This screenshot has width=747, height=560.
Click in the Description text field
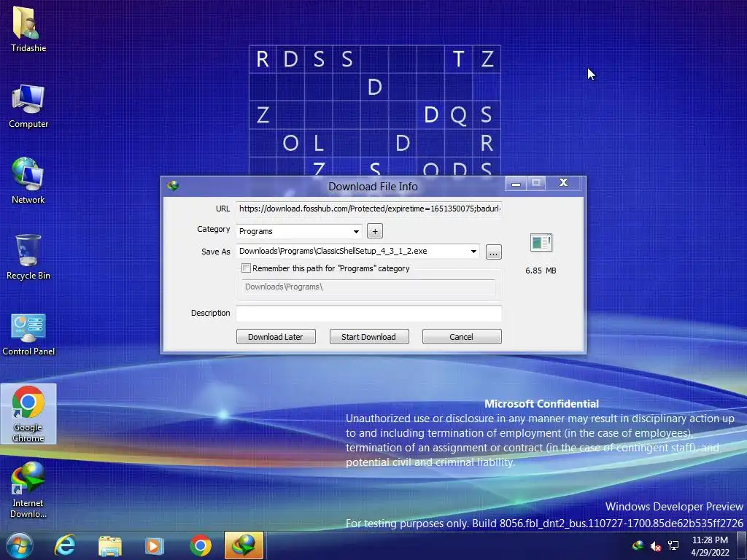(x=368, y=314)
